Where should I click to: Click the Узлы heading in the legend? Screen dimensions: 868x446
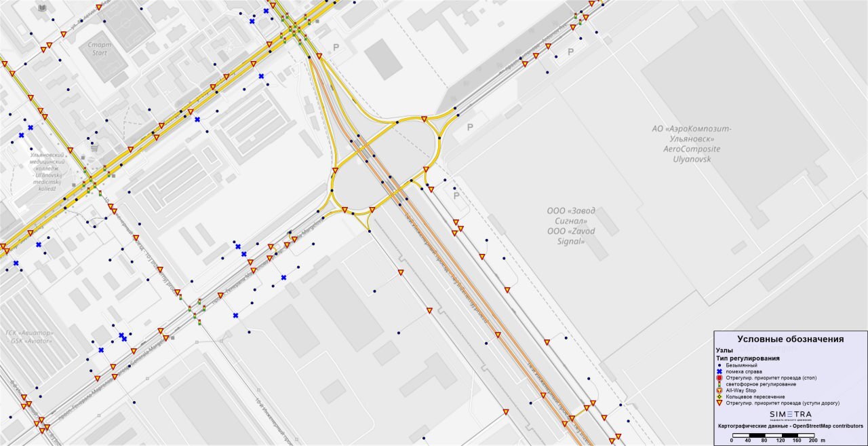(x=724, y=350)
